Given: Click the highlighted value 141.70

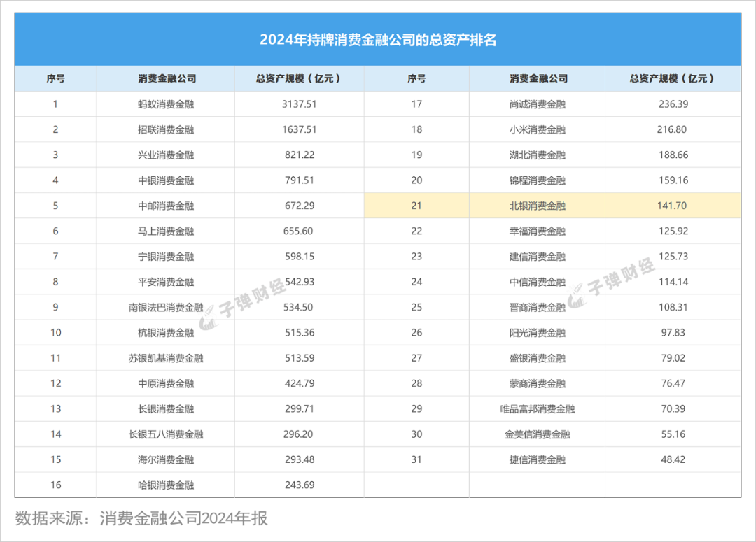Looking at the screenshot, I should [x=671, y=206].
